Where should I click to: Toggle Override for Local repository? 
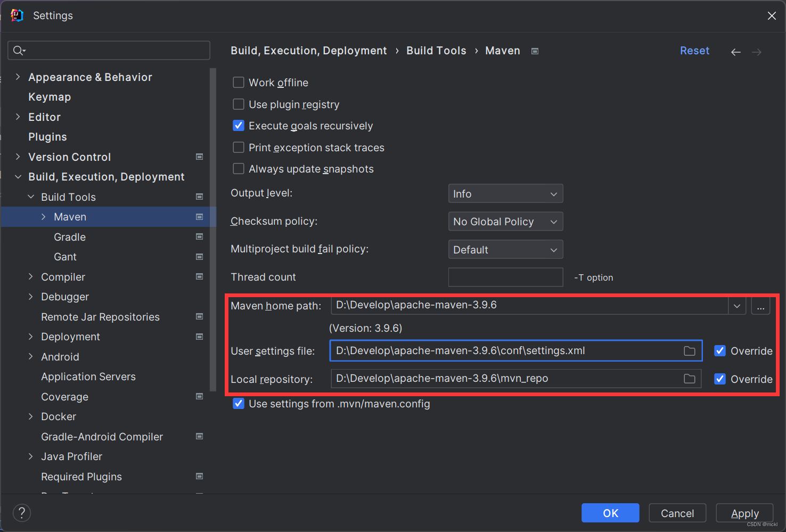[720, 379]
